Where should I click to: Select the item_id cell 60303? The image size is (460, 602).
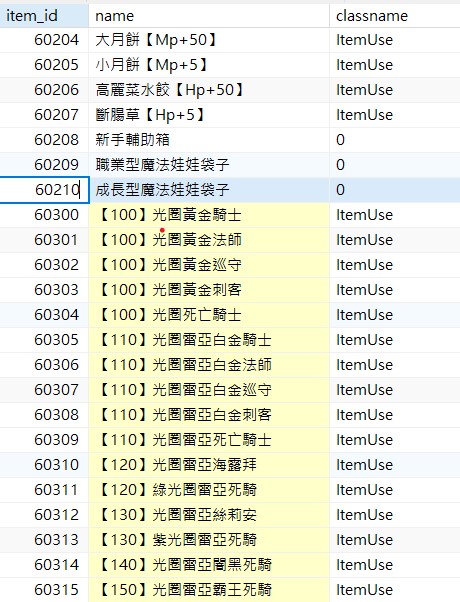(44, 290)
